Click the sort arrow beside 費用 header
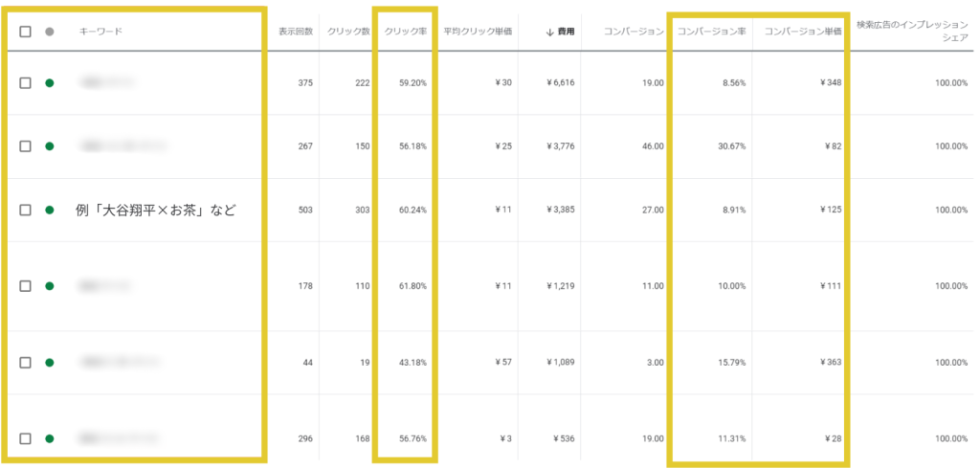The height and width of the screenshot is (468, 980). click(x=549, y=32)
